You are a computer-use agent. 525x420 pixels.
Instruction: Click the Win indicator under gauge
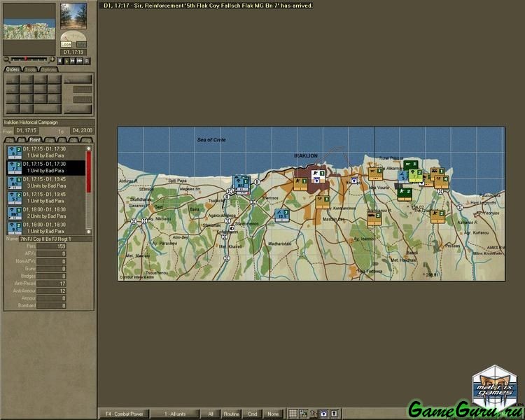[x=80, y=44]
